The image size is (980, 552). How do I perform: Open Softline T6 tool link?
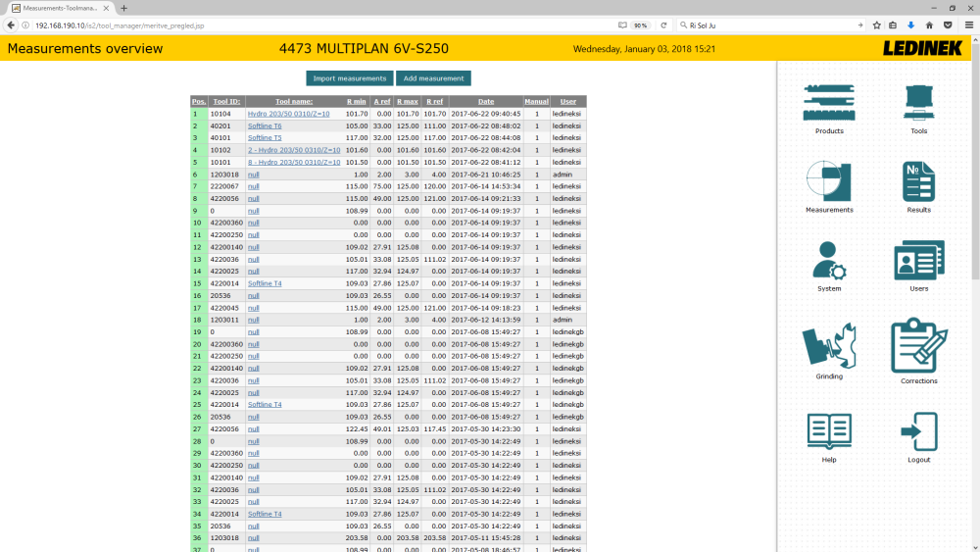tap(265, 125)
